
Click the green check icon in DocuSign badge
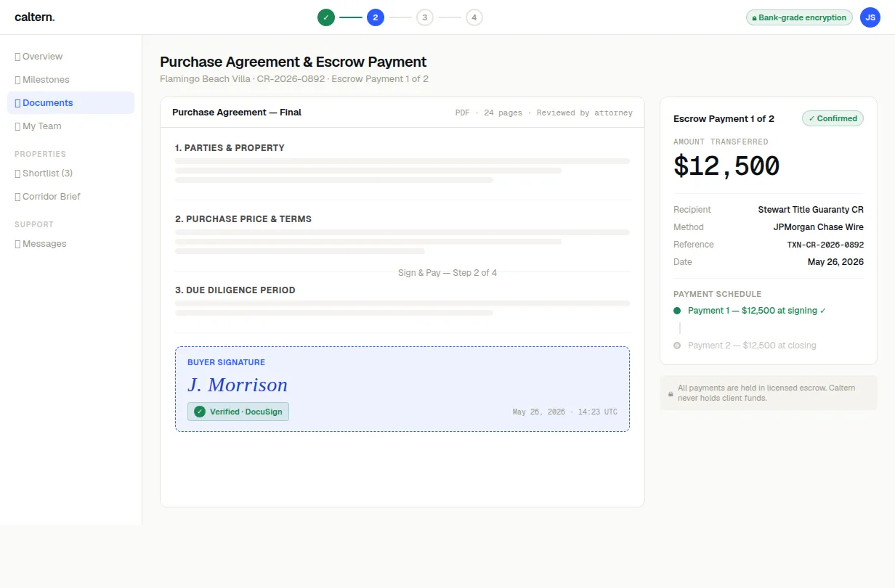[x=200, y=412]
